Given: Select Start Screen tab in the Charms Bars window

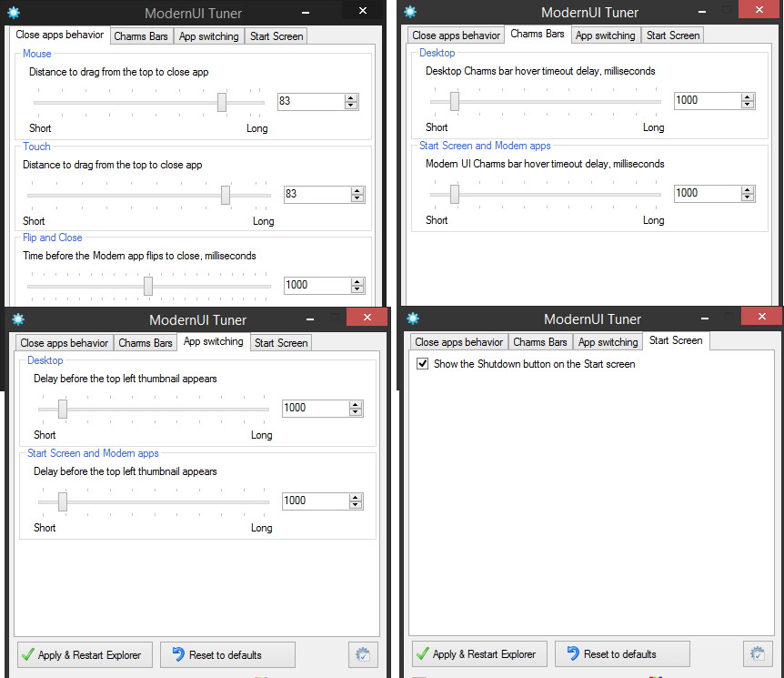Looking at the screenshot, I should [673, 35].
